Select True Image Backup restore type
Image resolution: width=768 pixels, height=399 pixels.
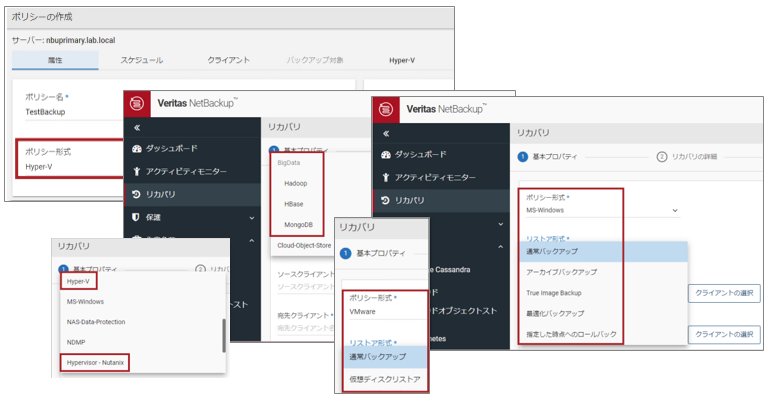pos(554,293)
